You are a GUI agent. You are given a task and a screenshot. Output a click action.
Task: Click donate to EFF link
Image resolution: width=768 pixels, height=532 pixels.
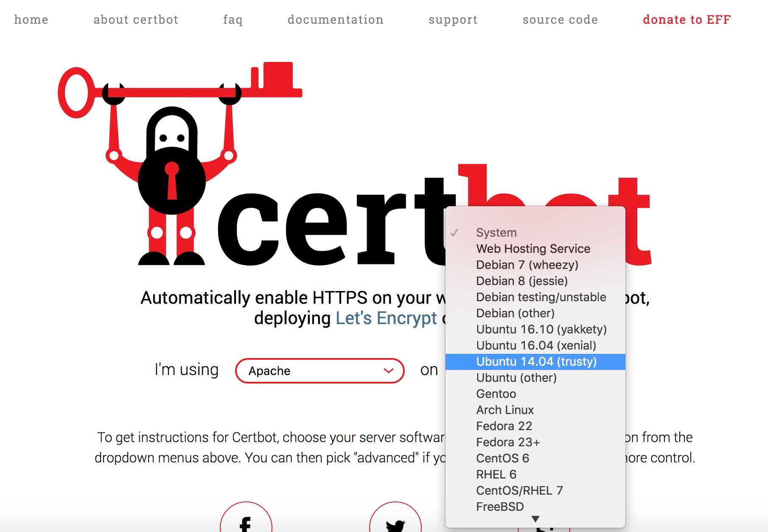687,20
